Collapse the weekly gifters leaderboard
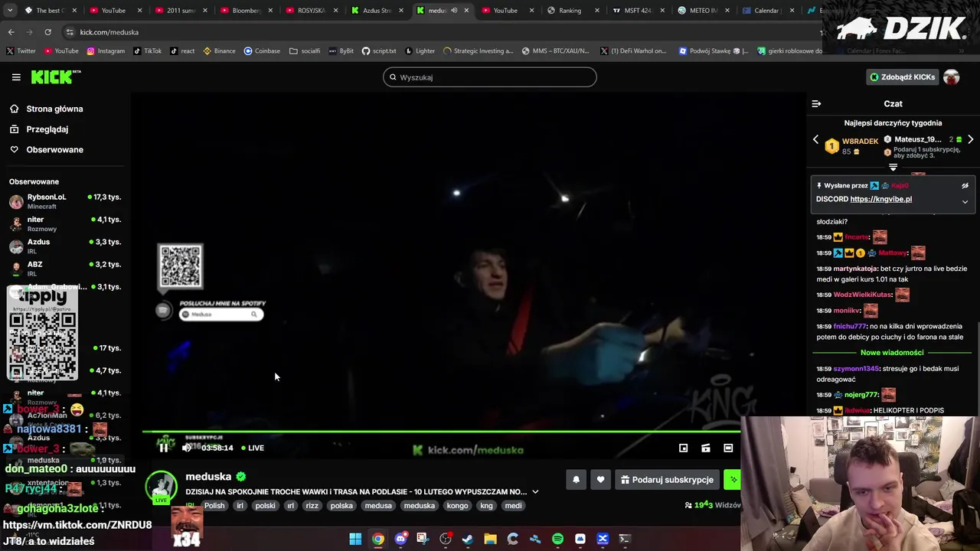This screenshot has height=551, width=980. [893, 167]
